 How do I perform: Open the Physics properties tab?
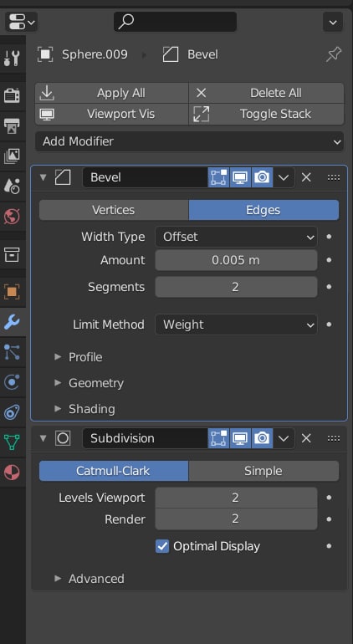12,382
